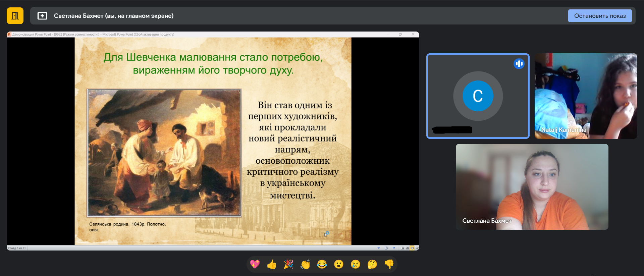This screenshot has width=644, height=276.
Task: Send the surprised face reaction
Action: pos(339,264)
